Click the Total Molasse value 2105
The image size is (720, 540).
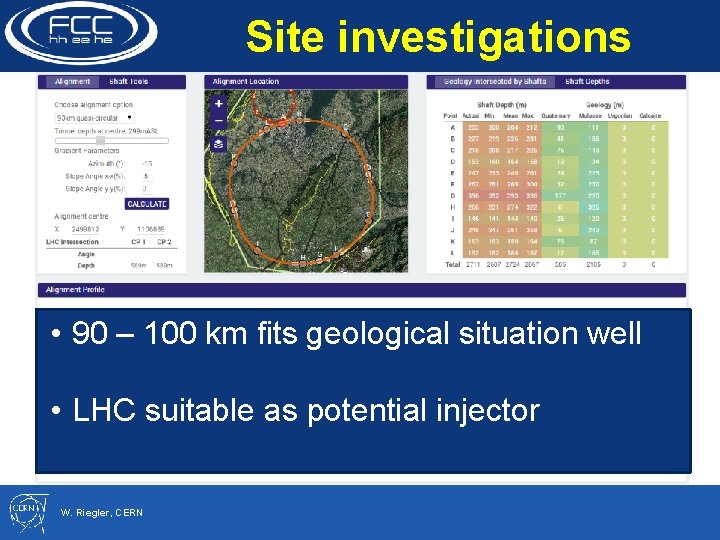click(593, 264)
